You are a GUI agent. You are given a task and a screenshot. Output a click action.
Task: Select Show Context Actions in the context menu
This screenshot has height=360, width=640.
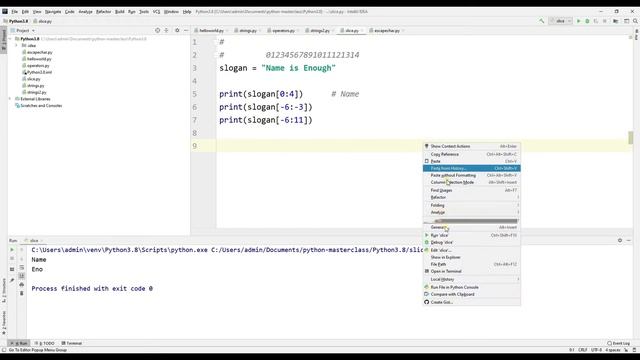(471, 146)
